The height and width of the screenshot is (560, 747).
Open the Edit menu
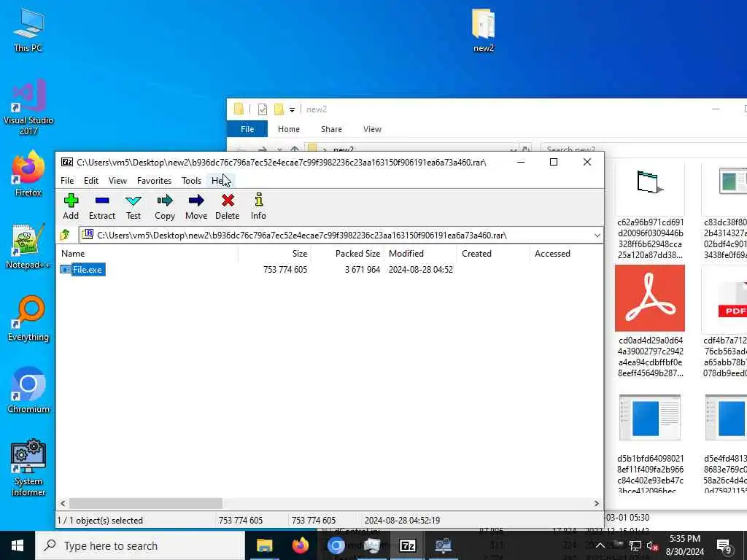point(91,181)
